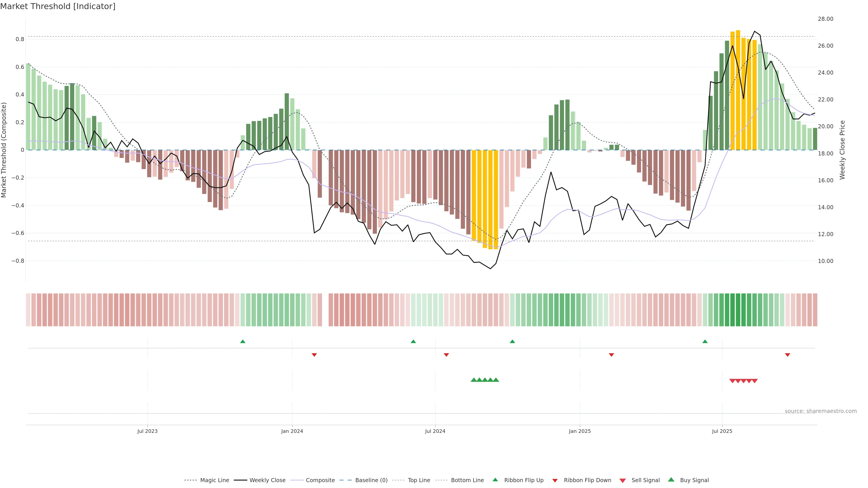The width and height of the screenshot is (868, 488).
Task: Click the Ribbon Flip Up legend triangle icon
Action: [x=495, y=480]
